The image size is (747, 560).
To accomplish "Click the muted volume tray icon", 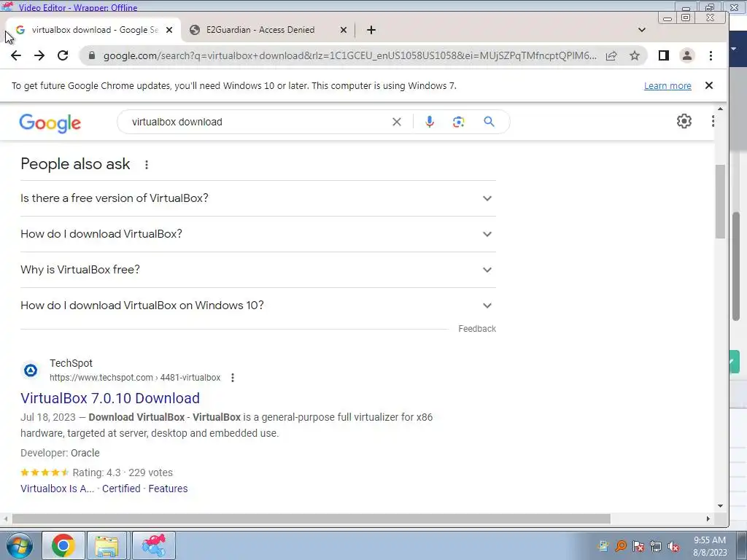I will [673, 547].
